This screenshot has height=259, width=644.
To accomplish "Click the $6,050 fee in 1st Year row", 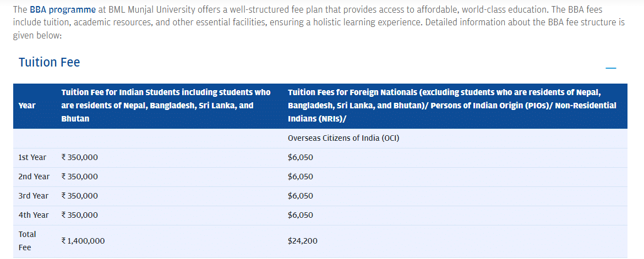I will click(x=301, y=157).
